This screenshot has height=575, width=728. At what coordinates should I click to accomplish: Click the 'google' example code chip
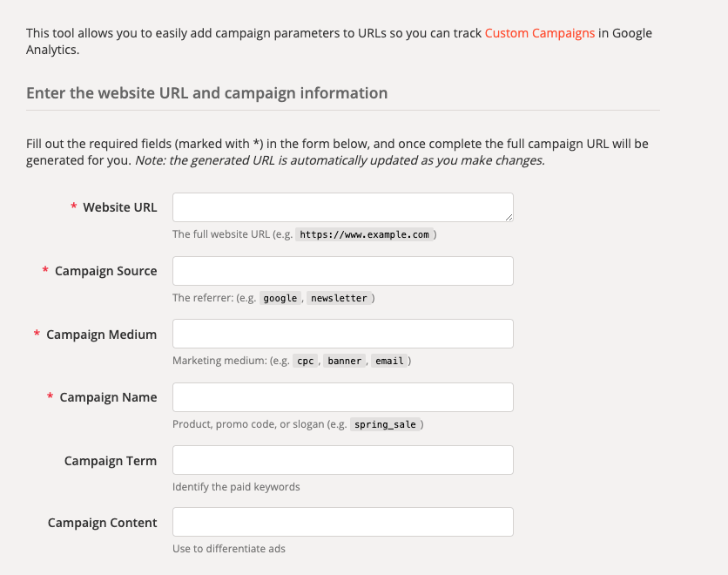point(280,298)
